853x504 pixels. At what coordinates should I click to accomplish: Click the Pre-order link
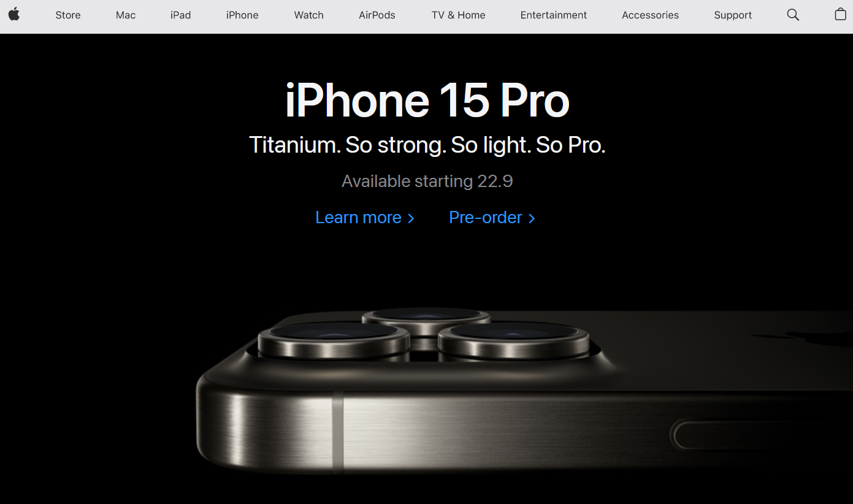492,218
